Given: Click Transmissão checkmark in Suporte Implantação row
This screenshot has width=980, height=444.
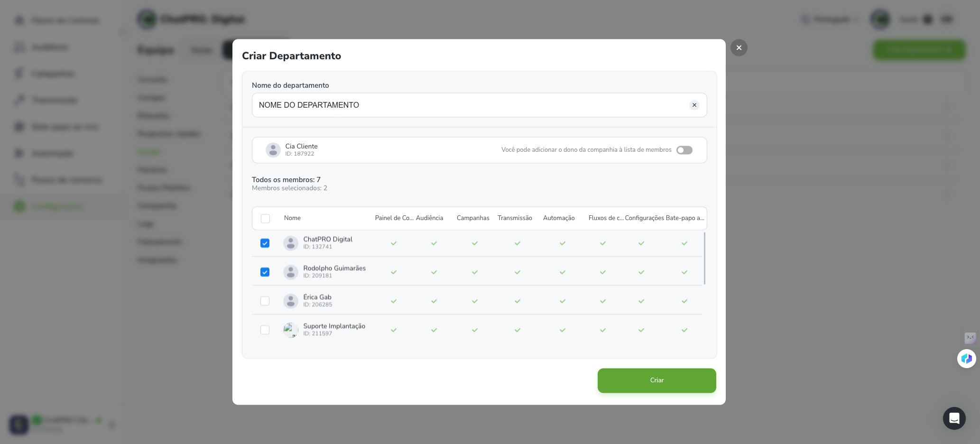Looking at the screenshot, I should click(x=518, y=330).
